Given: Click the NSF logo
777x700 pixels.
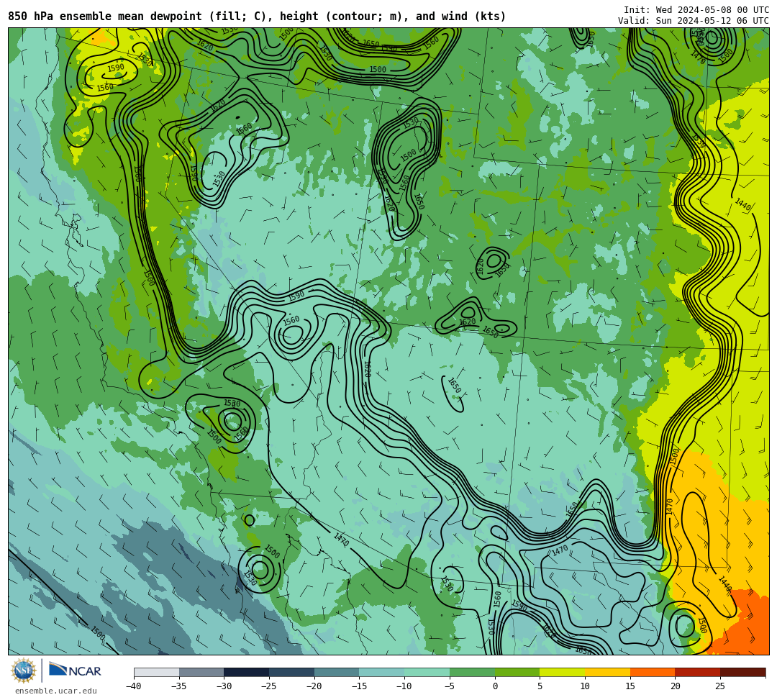Looking at the screenshot, I should [23, 671].
